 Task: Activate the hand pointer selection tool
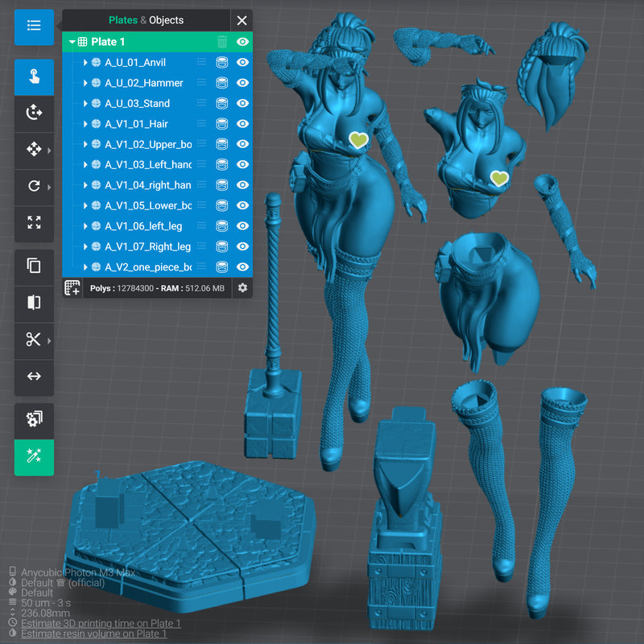coord(34,76)
